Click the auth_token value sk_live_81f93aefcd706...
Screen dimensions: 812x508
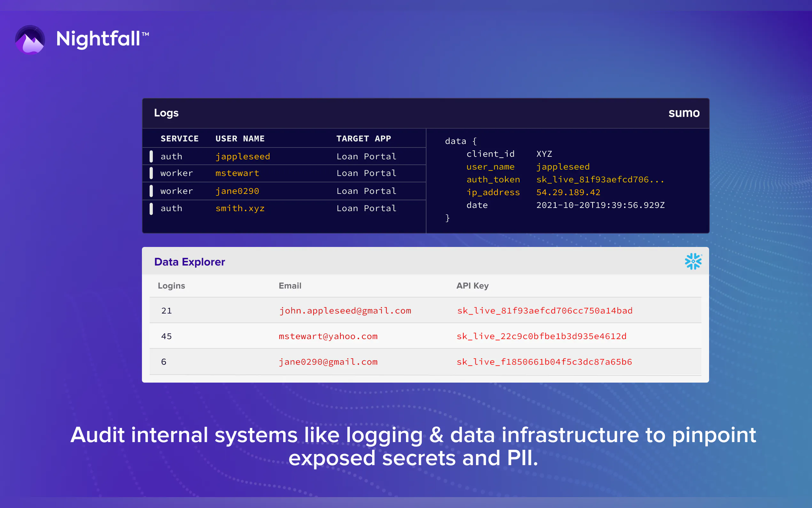[600, 180]
